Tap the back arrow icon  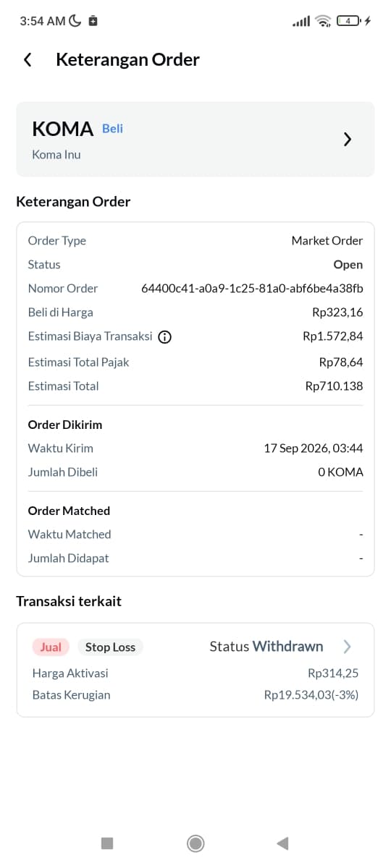[x=28, y=60]
